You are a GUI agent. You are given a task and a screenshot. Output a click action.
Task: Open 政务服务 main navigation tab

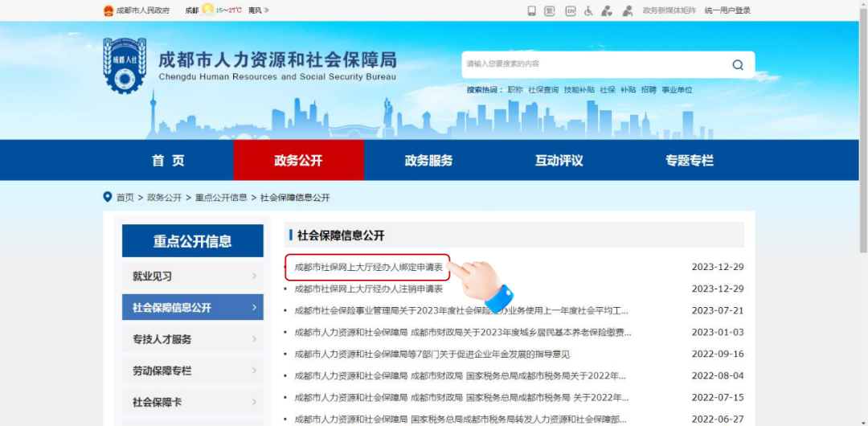point(428,161)
